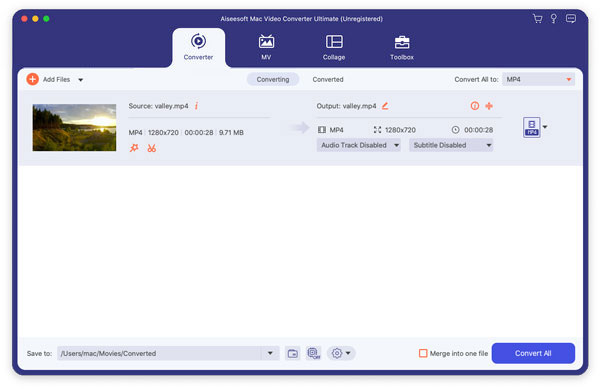
Task: Enable Merge into one file checkbox
Action: [423, 353]
